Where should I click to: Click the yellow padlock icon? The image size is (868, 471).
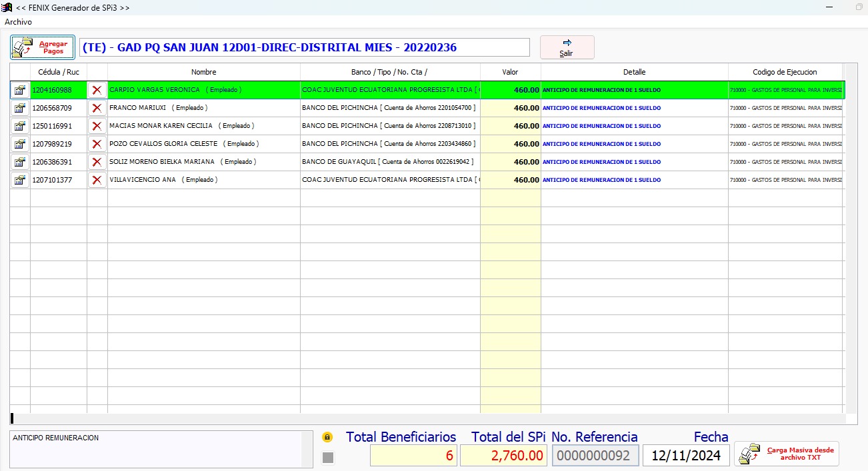point(327,438)
